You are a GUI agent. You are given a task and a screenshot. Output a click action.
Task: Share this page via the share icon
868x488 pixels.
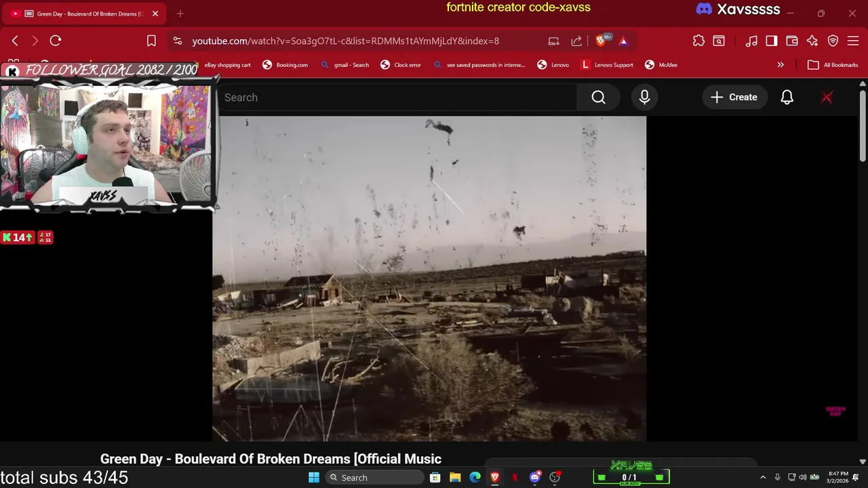pos(576,41)
